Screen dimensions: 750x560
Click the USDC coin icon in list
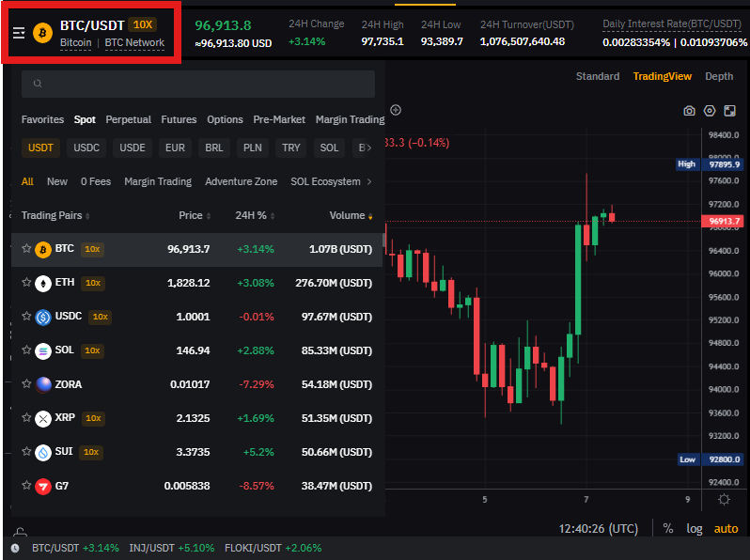coord(43,317)
